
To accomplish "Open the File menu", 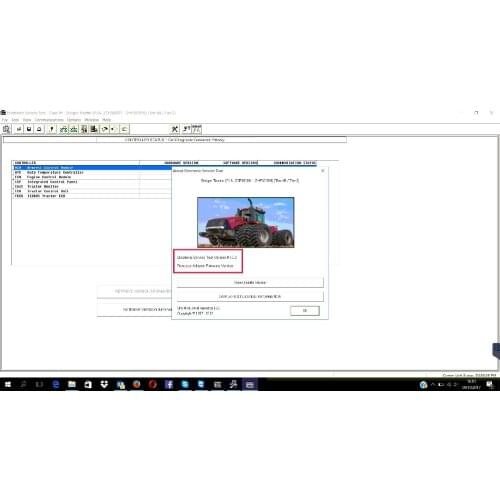I will pos(5,120).
